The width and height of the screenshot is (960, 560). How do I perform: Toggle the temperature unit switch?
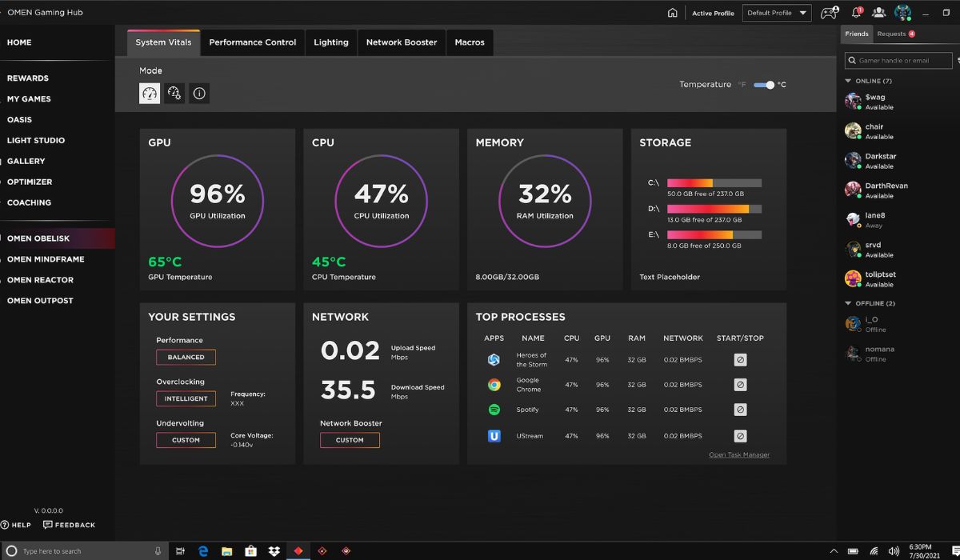[764, 85]
